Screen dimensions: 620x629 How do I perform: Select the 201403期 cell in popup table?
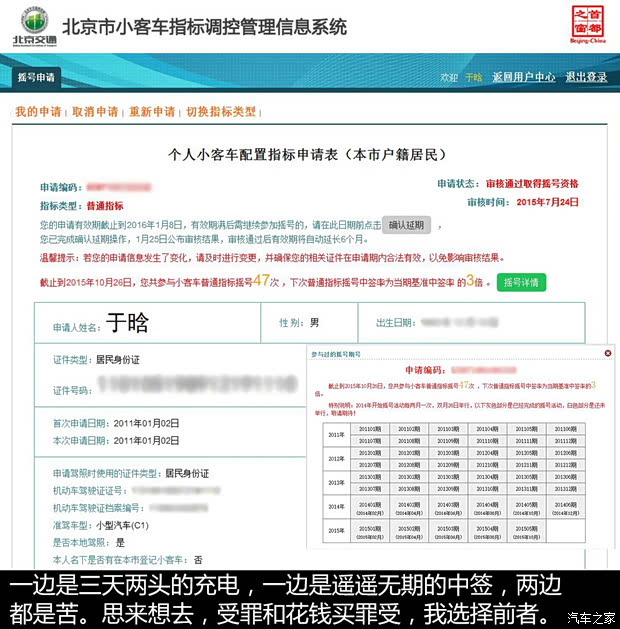point(448,508)
